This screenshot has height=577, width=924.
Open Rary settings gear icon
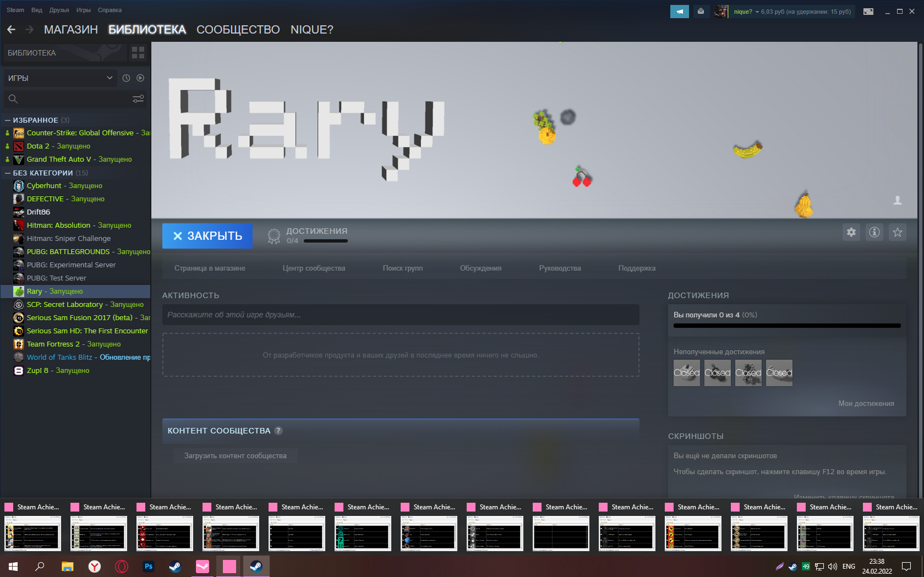click(x=851, y=232)
